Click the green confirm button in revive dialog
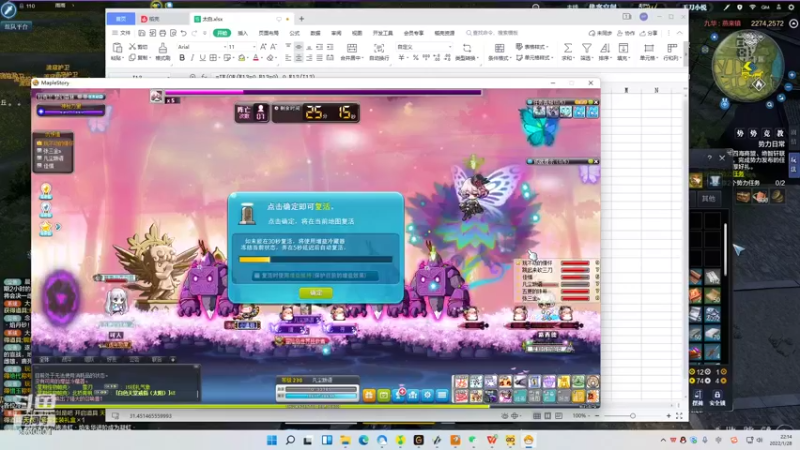Viewport: 800px width, 450px height. [316, 292]
